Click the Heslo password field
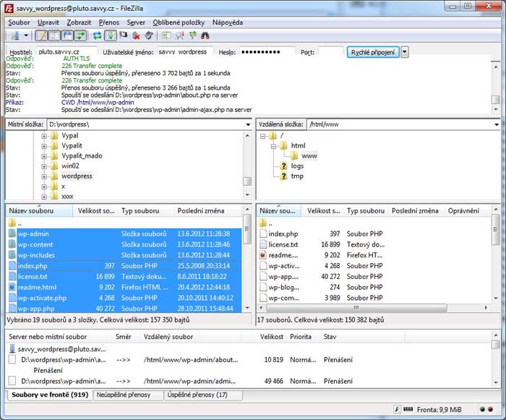The image size is (506, 420). click(267, 52)
